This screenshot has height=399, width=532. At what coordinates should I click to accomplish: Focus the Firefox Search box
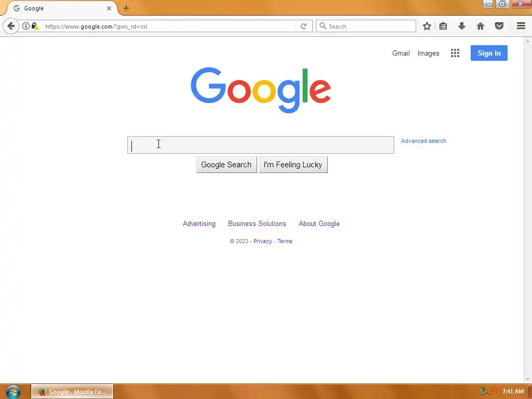coord(366,26)
